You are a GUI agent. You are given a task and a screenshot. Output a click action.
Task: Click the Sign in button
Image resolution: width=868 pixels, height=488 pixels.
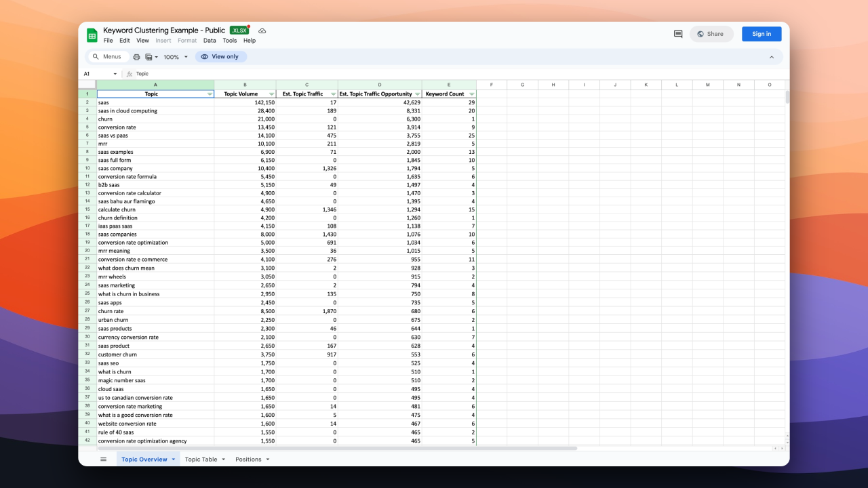click(762, 34)
